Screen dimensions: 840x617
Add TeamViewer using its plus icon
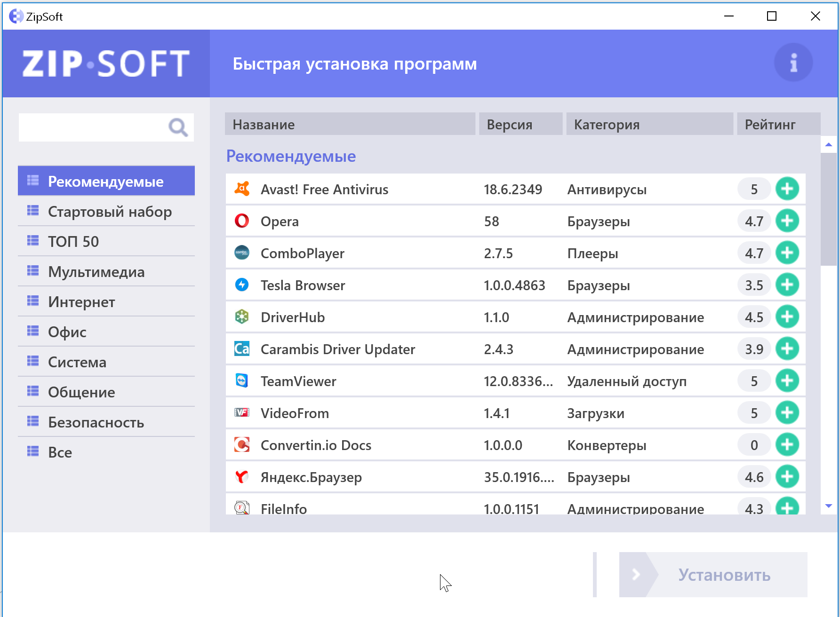click(787, 381)
